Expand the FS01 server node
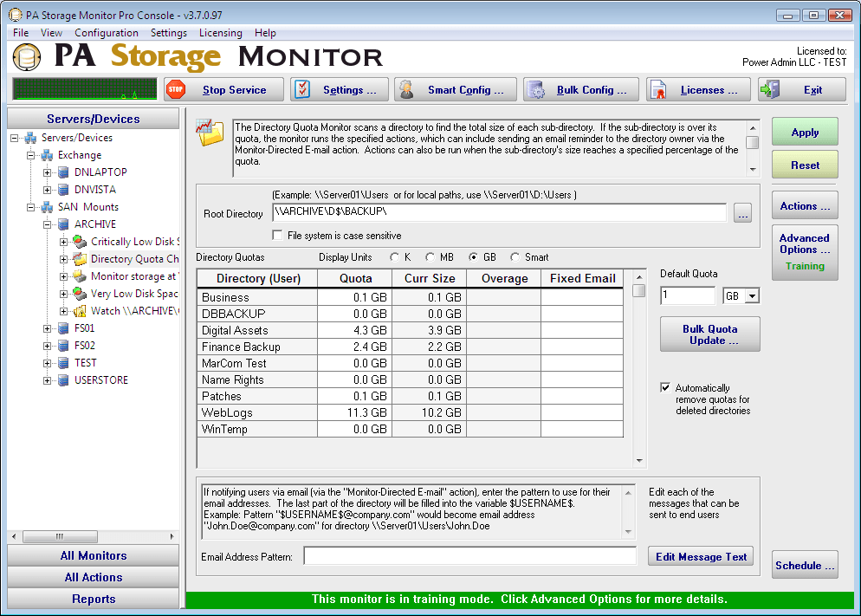This screenshot has height=616, width=861. point(48,329)
